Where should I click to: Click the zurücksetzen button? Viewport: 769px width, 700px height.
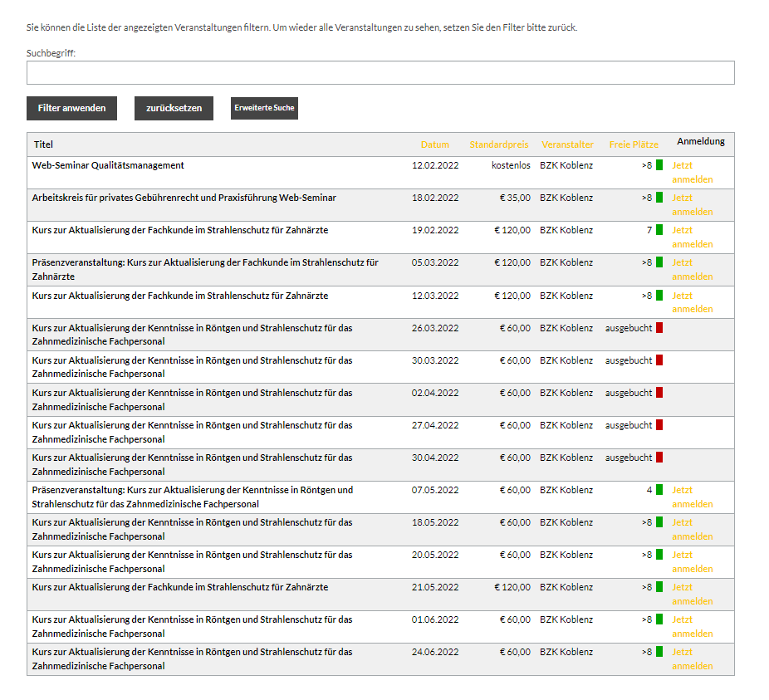pos(174,108)
